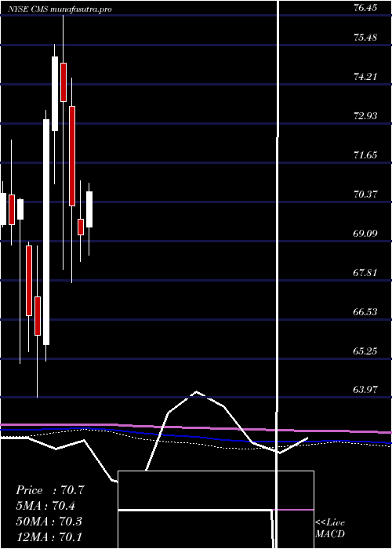Click the Price : 70.7 readout
Image resolution: width=392 pixels, height=549 pixels.
[x=50, y=490]
